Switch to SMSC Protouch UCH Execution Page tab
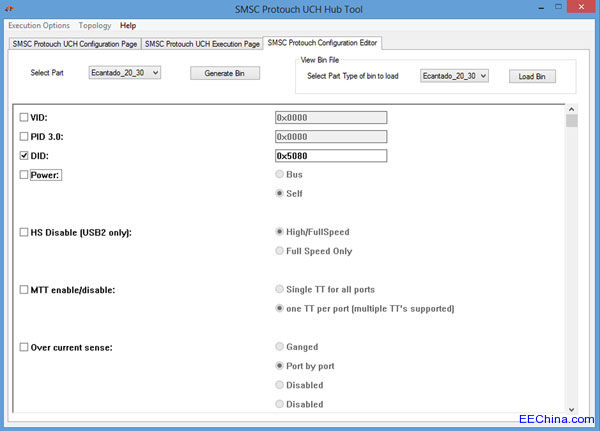The width and height of the screenshot is (600, 431). coord(202,44)
